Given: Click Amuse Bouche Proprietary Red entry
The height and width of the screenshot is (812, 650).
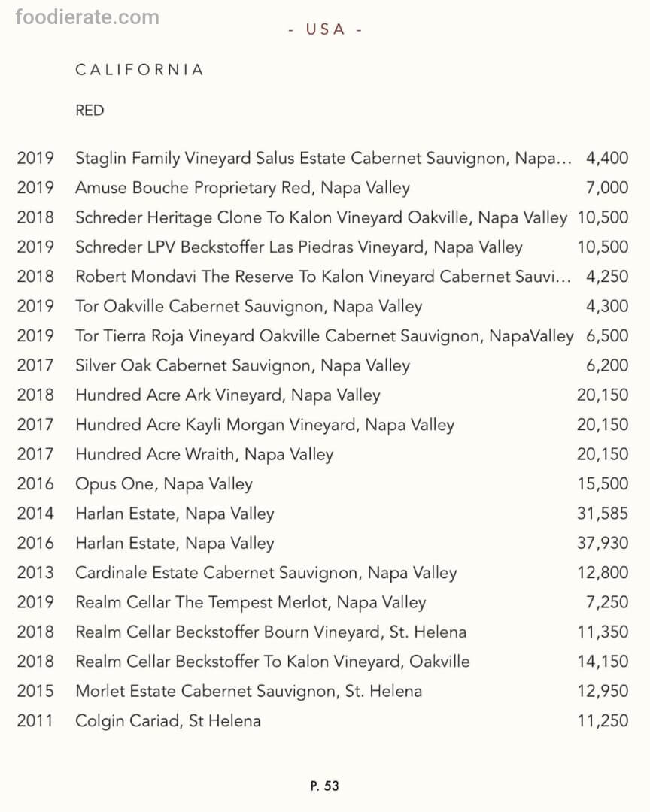Looking at the screenshot, I should point(242,188).
